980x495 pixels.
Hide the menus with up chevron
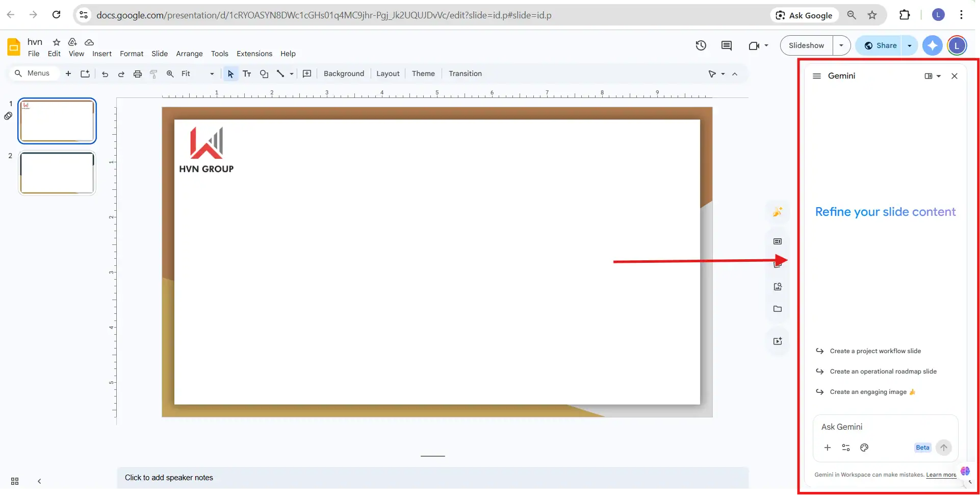point(735,74)
